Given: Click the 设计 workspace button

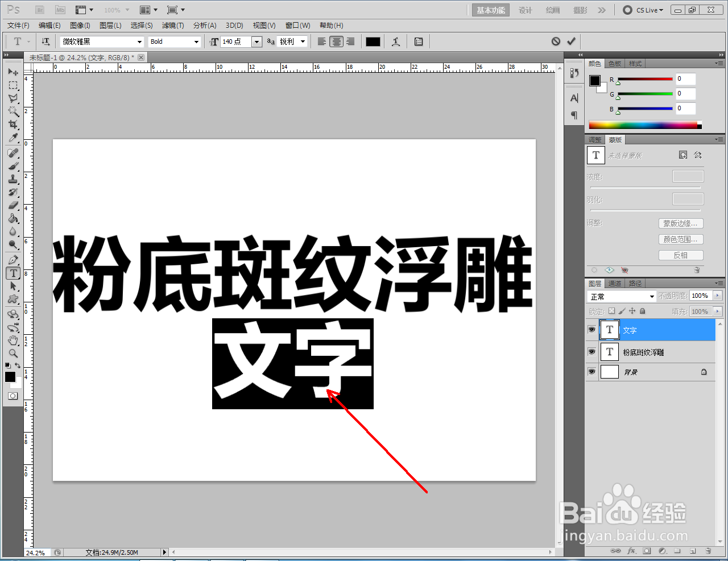Looking at the screenshot, I should point(526,10).
